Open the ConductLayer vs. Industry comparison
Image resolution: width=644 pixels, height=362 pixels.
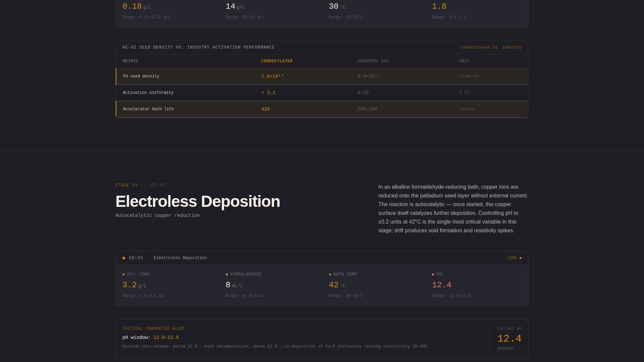click(491, 47)
